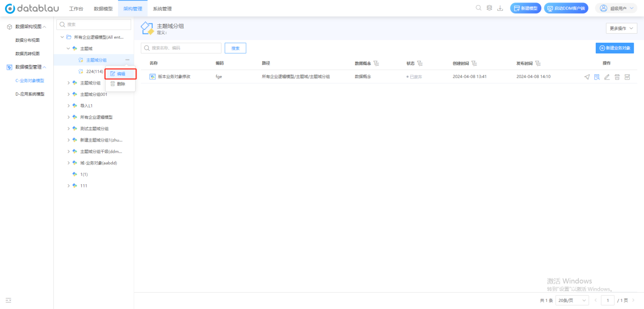This screenshot has width=644, height=309.
Task: Click the three-dots more icon beside 主题域分组
Action: [x=127, y=60]
